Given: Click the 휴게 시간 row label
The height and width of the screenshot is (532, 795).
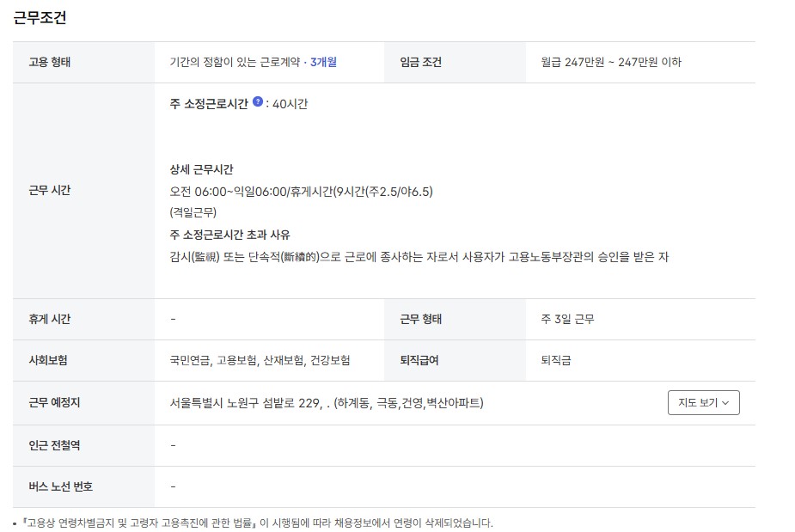Looking at the screenshot, I should 50,319.
